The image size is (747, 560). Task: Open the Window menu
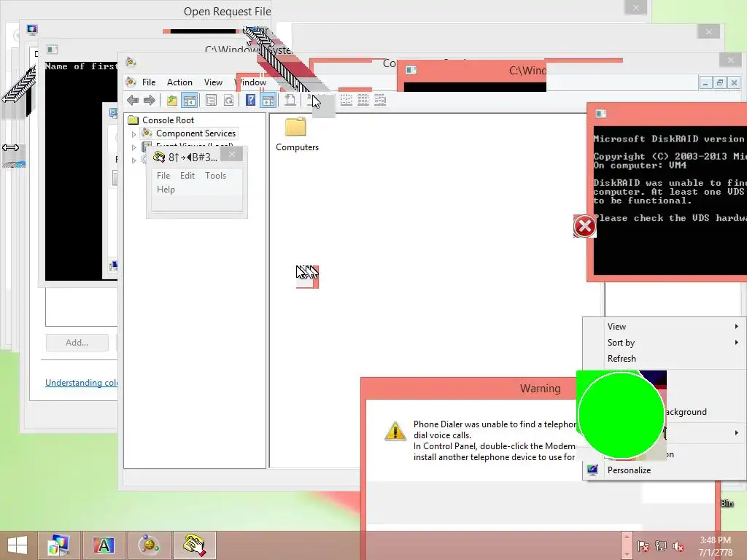click(251, 82)
